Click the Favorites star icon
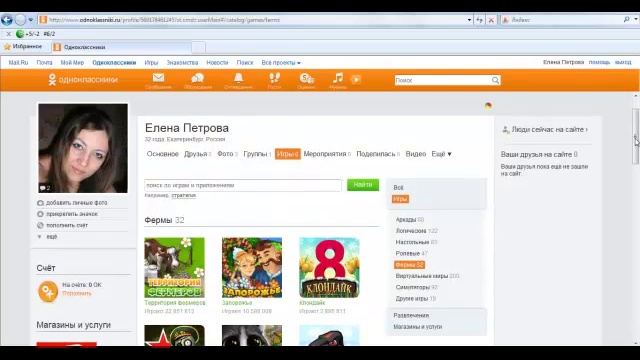Image resolution: width=640 pixels, height=360 pixels. (7, 47)
